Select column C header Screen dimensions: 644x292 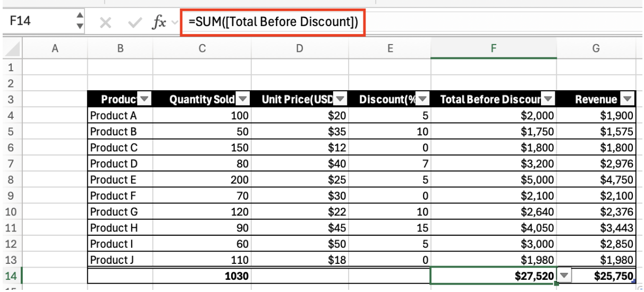(202, 49)
